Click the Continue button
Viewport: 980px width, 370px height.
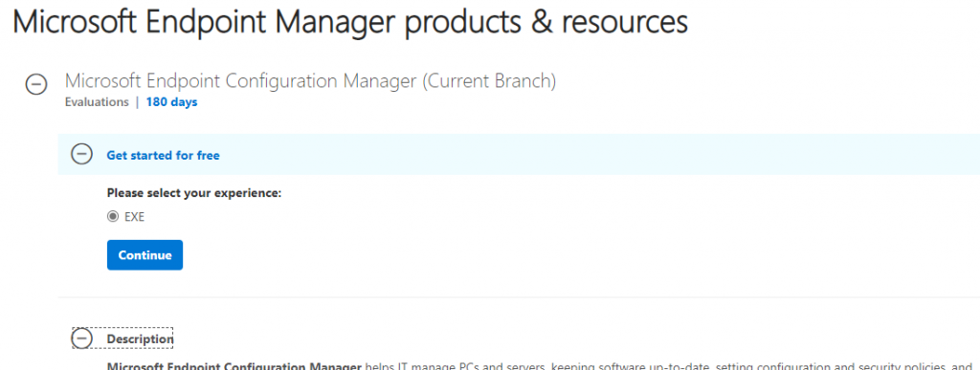click(145, 255)
